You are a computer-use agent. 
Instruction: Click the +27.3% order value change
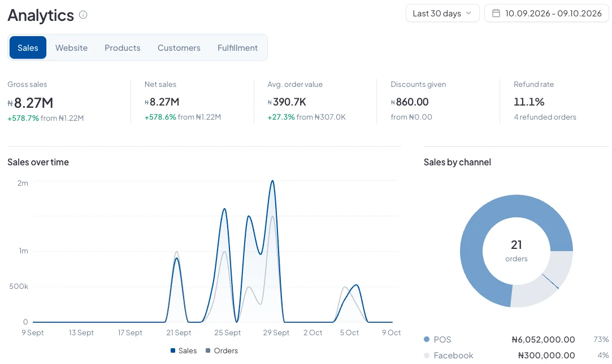click(281, 117)
